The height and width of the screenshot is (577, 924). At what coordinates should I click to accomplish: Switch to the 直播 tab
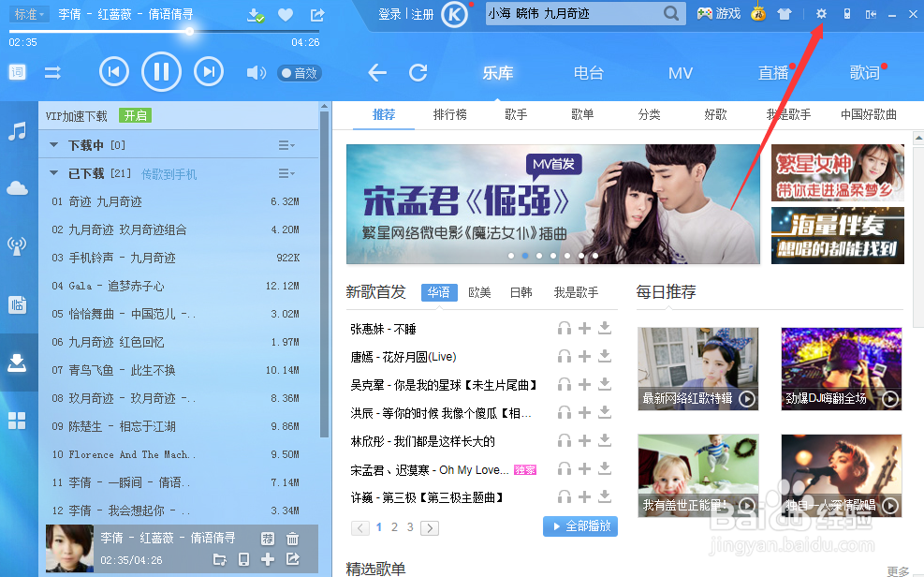click(x=772, y=73)
